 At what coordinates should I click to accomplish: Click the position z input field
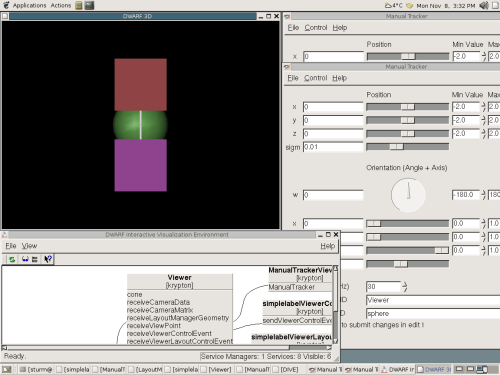[x=333, y=134]
